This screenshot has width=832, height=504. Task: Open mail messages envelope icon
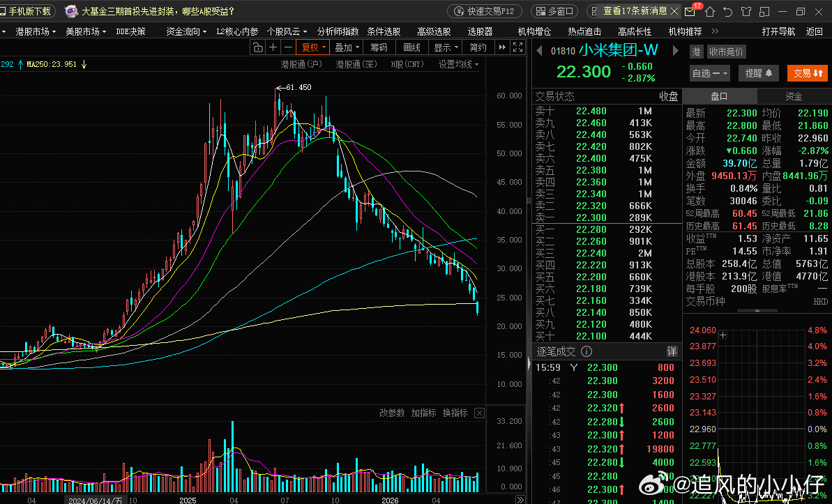pyautogui.click(x=690, y=12)
